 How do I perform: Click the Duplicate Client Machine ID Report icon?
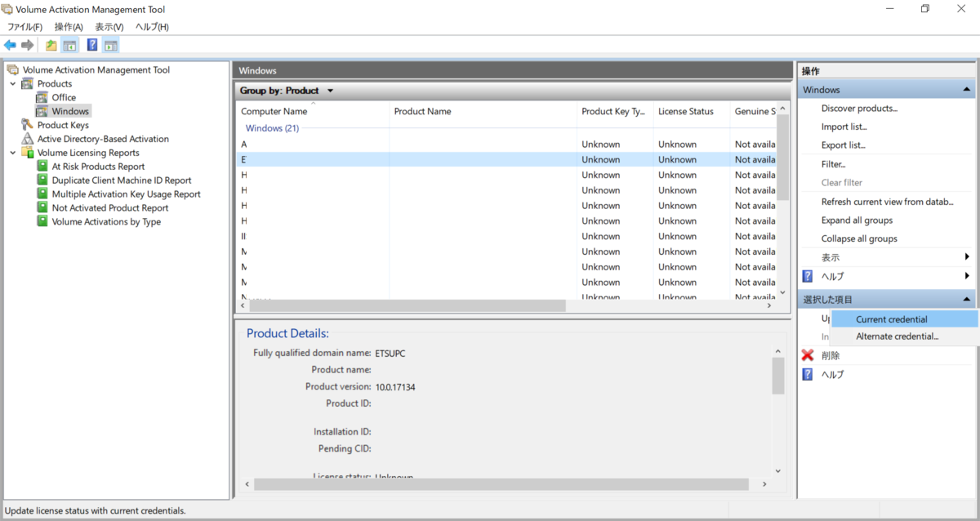pos(43,180)
